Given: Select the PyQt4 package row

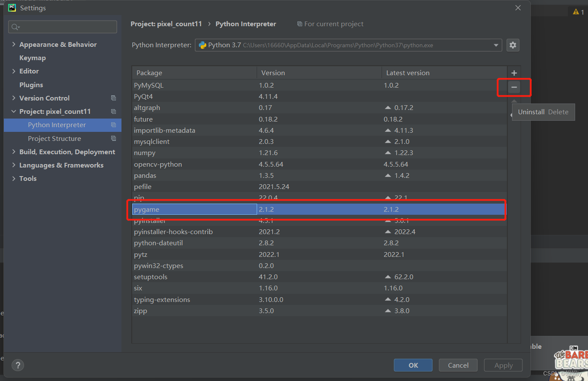Looking at the screenshot, I should click(319, 97).
